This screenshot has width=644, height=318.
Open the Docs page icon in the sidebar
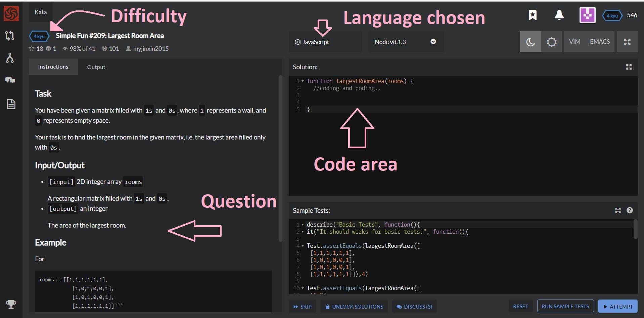click(x=11, y=104)
